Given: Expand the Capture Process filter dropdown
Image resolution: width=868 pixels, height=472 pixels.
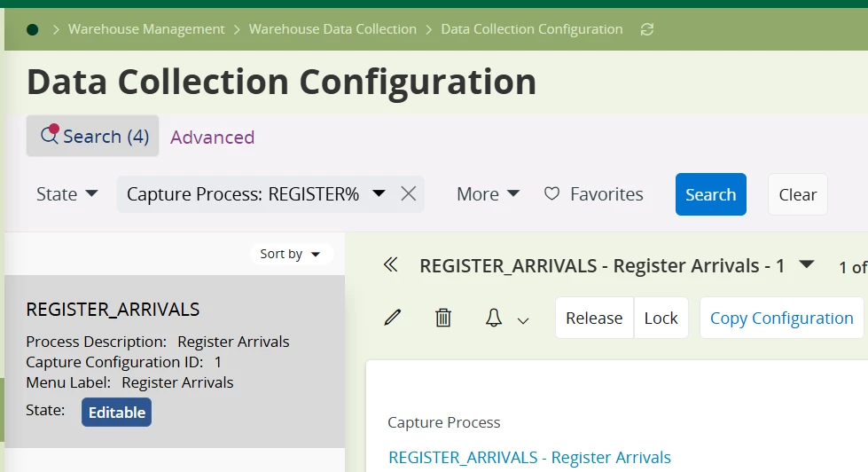Looking at the screenshot, I should point(379,193).
